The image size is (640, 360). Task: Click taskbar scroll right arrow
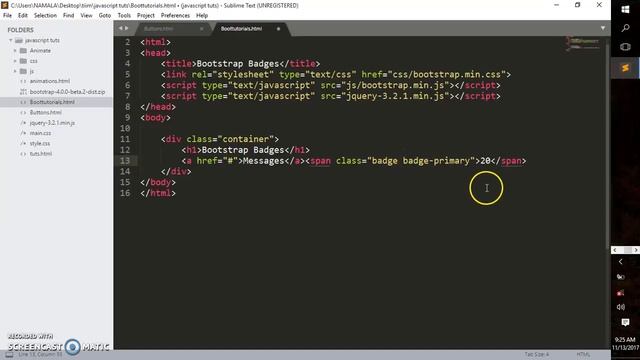(x=636, y=250)
